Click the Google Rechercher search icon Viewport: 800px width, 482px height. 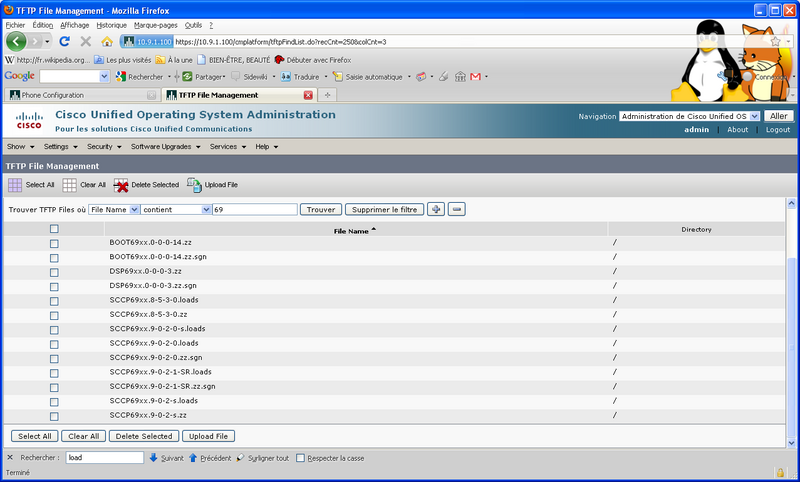(x=121, y=77)
